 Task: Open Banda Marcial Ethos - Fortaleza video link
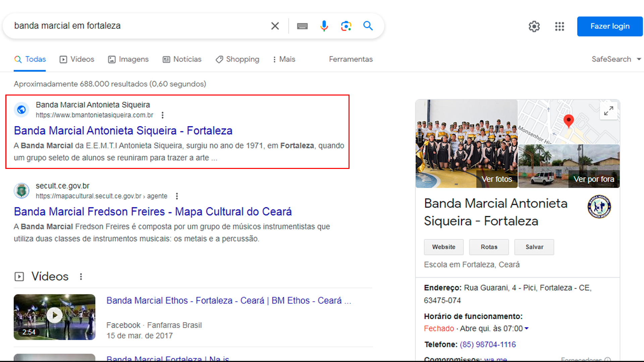tap(229, 301)
